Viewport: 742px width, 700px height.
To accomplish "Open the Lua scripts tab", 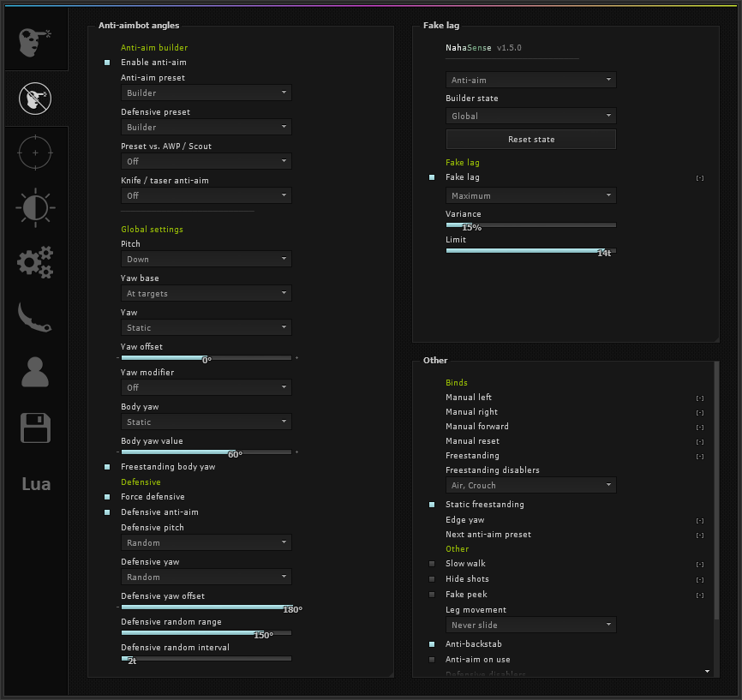I will point(36,484).
